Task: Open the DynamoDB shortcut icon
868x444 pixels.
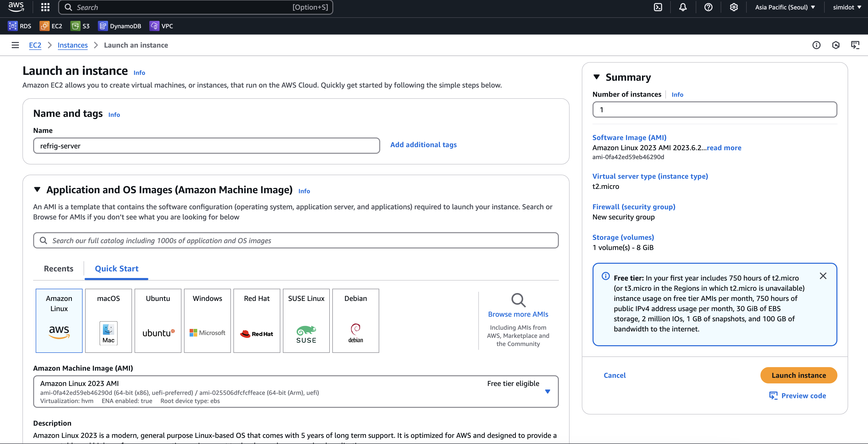Action: pos(102,26)
